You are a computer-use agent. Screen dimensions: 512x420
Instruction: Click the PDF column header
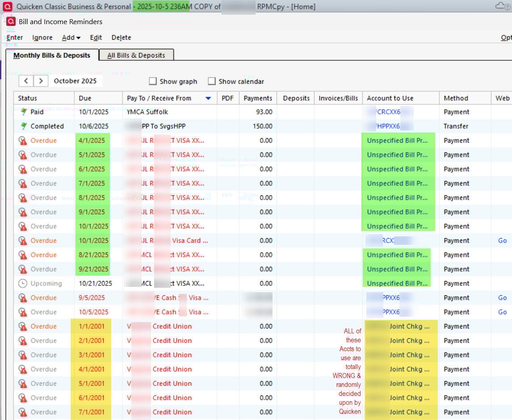[228, 98]
